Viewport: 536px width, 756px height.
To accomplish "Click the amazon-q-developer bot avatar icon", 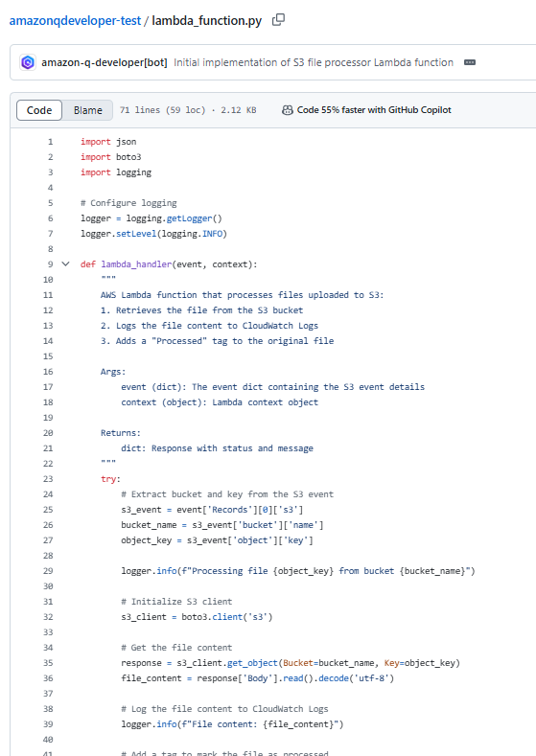I will coord(28,62).
